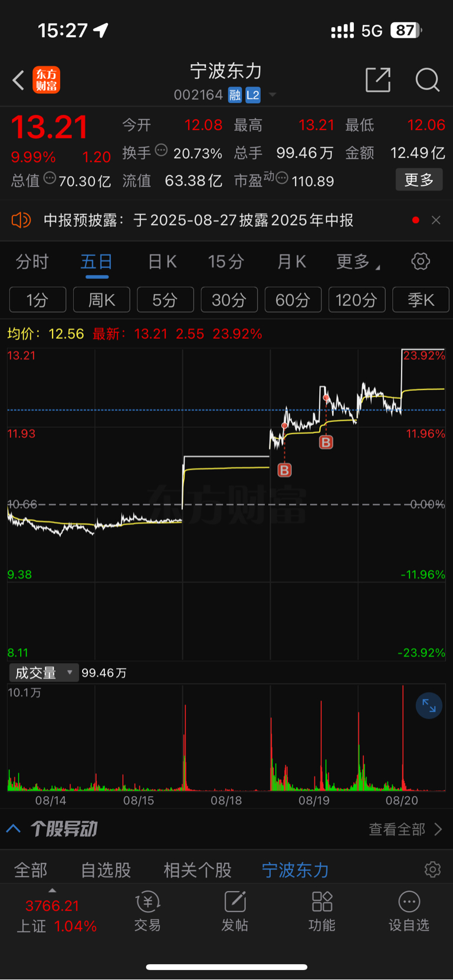Tap 设自选 add-to-watchlist icon
Image resolution: width=453 pixels, height=980 pixels.
pos(409,911)
